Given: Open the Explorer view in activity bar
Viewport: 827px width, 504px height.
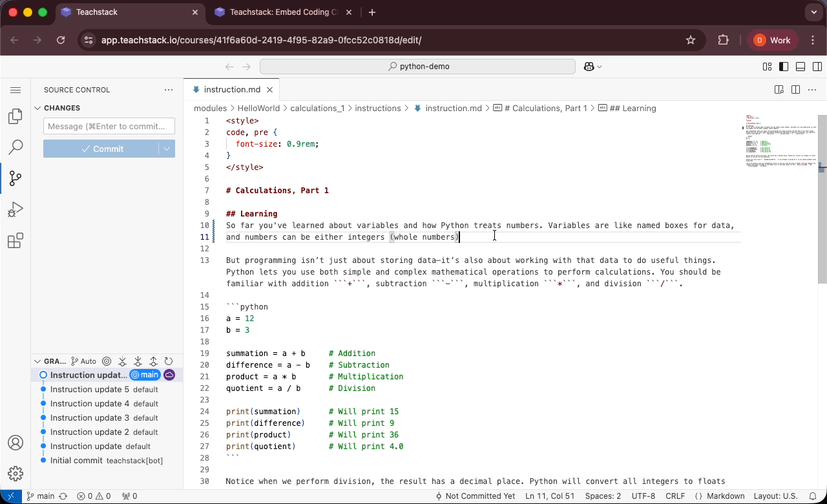Looking at the screenshot, I should [x=16, y=117].
